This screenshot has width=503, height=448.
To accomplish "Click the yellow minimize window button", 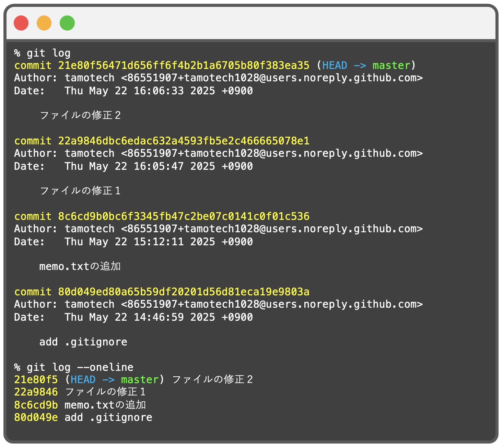I will (x=44, y=23).
